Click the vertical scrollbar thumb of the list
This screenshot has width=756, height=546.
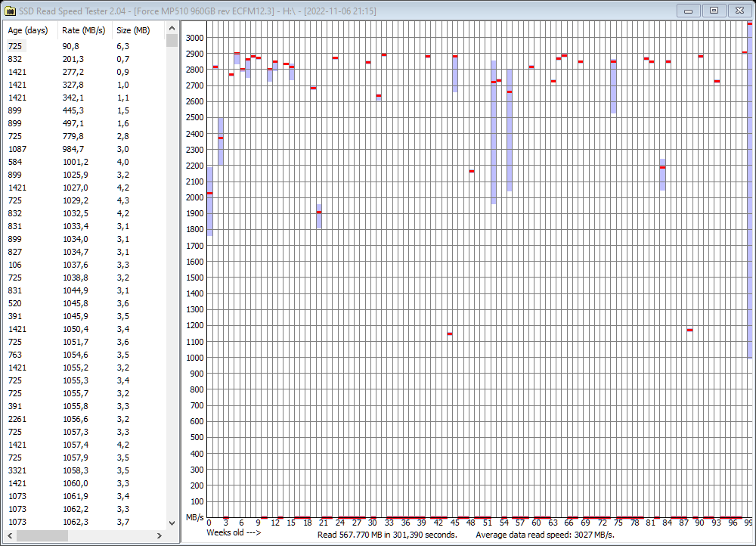[x=172, y=41]
